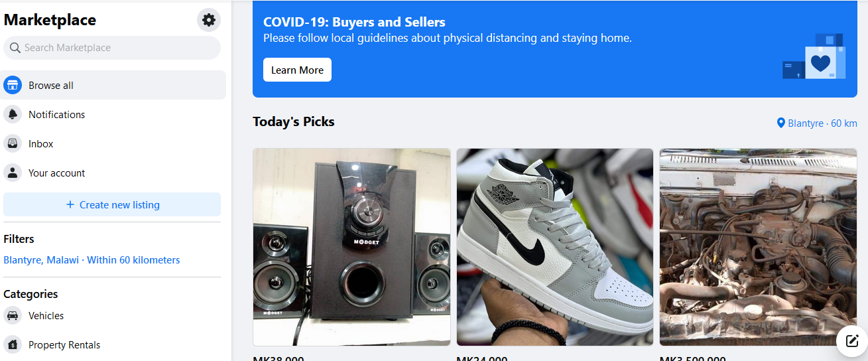The image size is (868, 361).
Task: Go to Notifications menu item
Action: point(113,114)
